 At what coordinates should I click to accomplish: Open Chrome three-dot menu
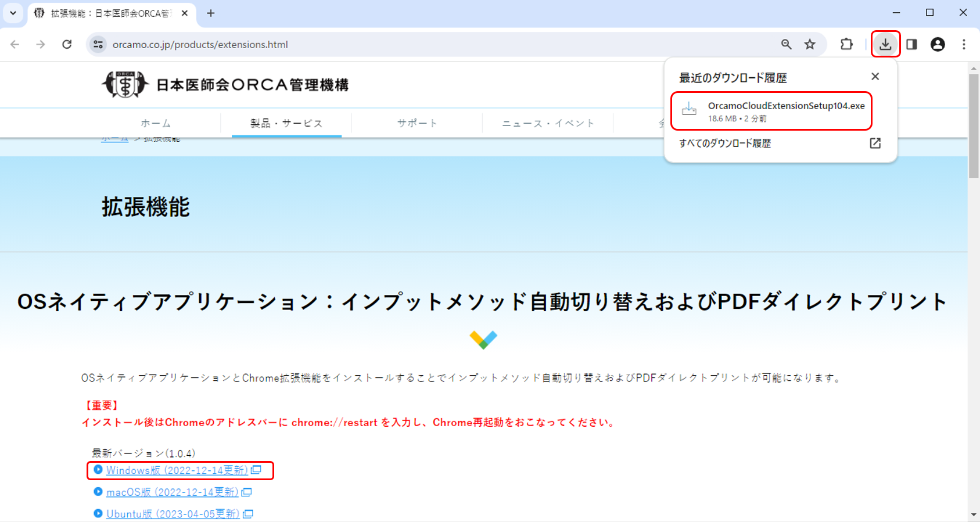964,44
